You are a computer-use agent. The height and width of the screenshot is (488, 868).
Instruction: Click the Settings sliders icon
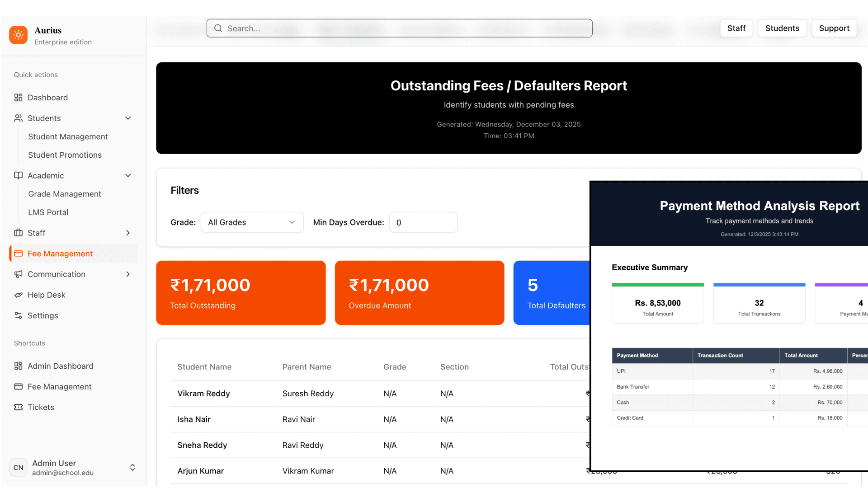click(18, 315)
